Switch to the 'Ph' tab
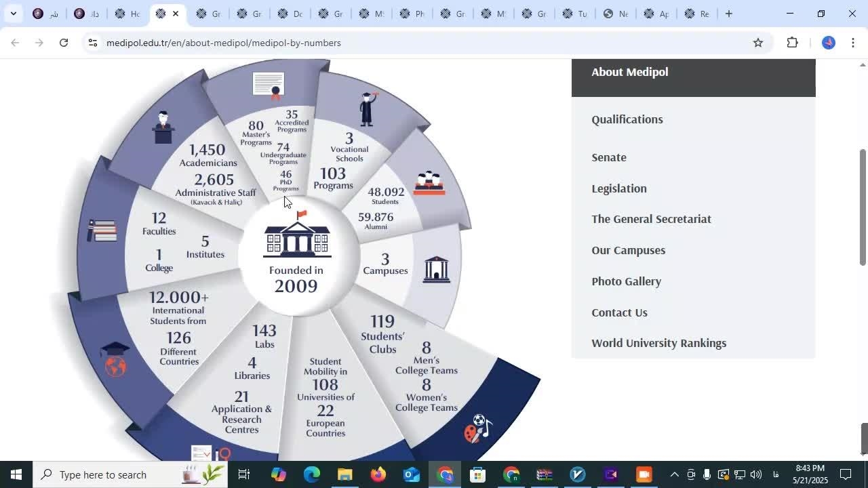868x488 pixels. 412,14
